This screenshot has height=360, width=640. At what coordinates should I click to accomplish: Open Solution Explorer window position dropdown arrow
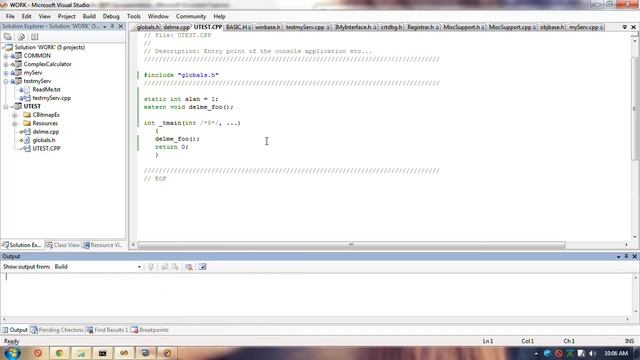point(105,27)
